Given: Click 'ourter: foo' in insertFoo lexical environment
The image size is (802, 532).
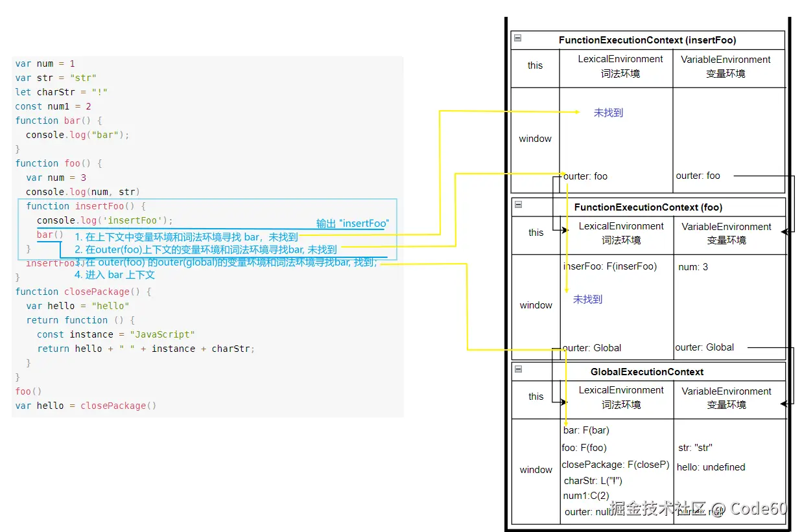Looking at the screenshot, I should 585,176.
